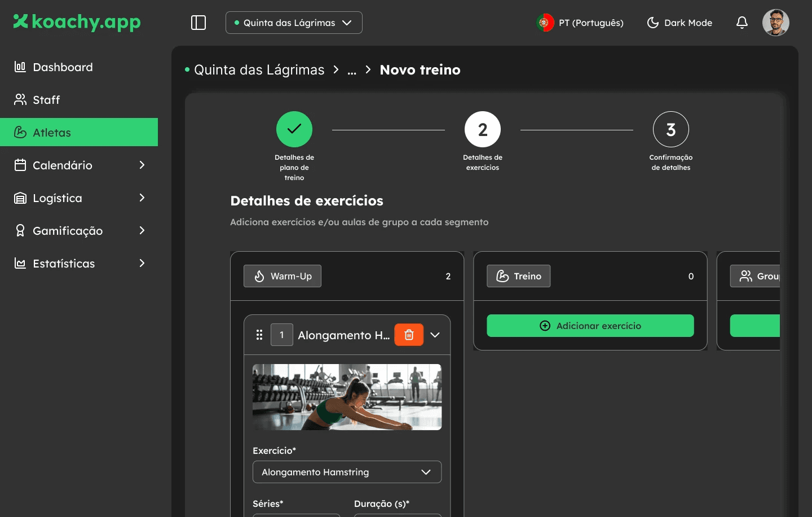Screen dimensions: 812x517
Task: Open Staff section in sidebar
Action: pos(79,100)
